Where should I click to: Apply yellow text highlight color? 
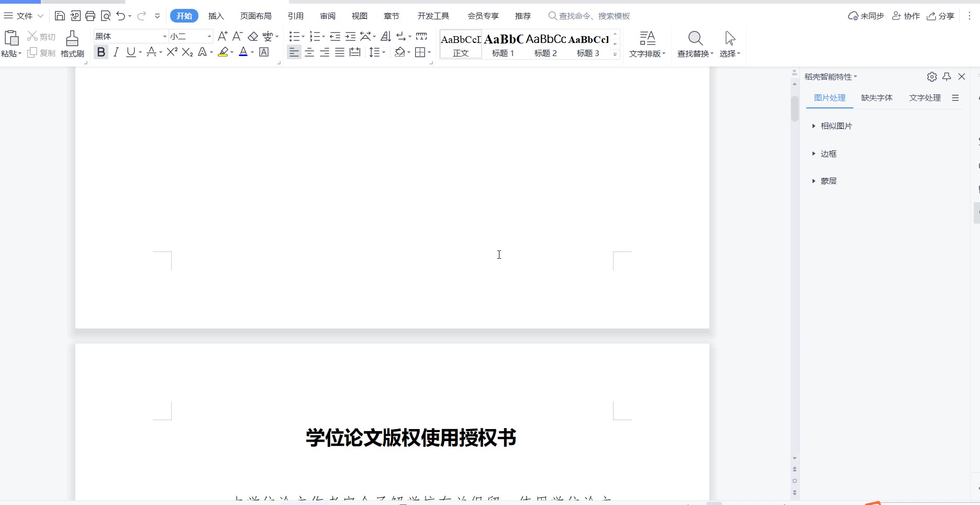pos(223,52)
